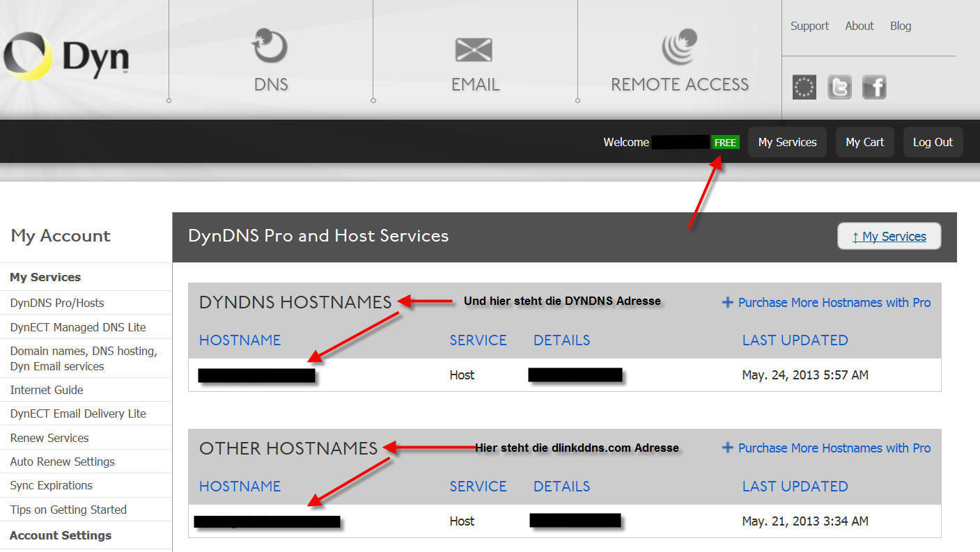Open the DNS section icon
980x552 pixels.
(270, 47)
